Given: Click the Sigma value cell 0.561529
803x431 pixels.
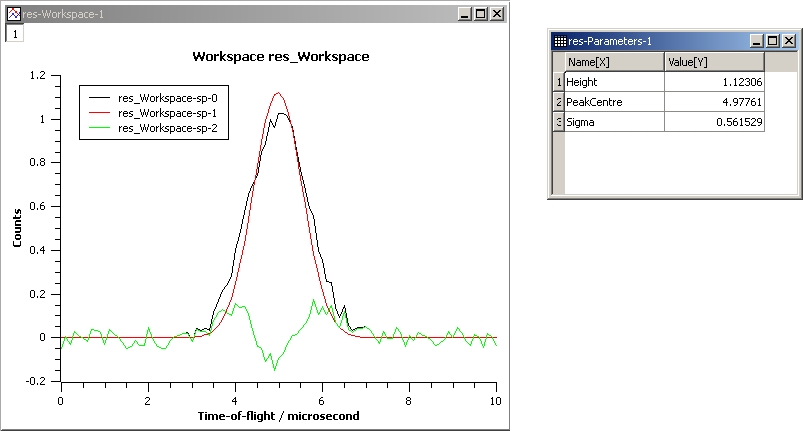Looking at the screenshot, I should click(x=714, y=121).
